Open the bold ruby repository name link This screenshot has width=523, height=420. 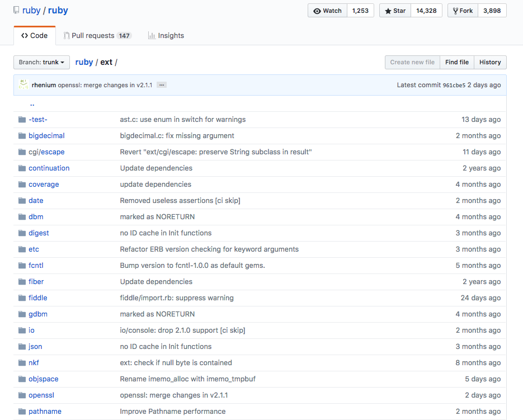click(x=58, y=10)
